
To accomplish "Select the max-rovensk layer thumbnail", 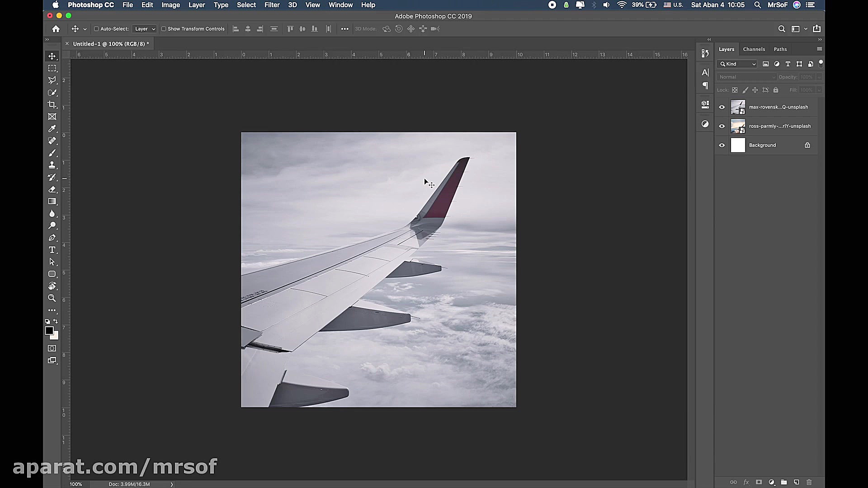I will pos(738,107).
